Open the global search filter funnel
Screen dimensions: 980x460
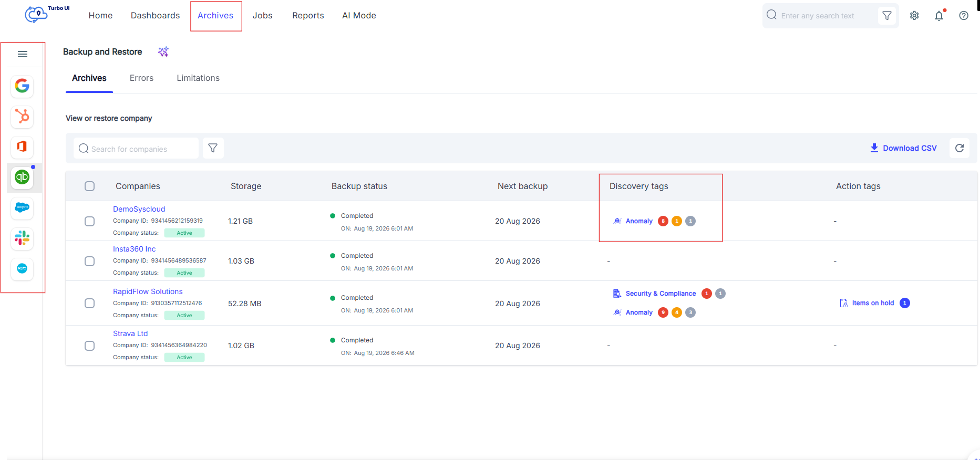click(x=887, y=16)
